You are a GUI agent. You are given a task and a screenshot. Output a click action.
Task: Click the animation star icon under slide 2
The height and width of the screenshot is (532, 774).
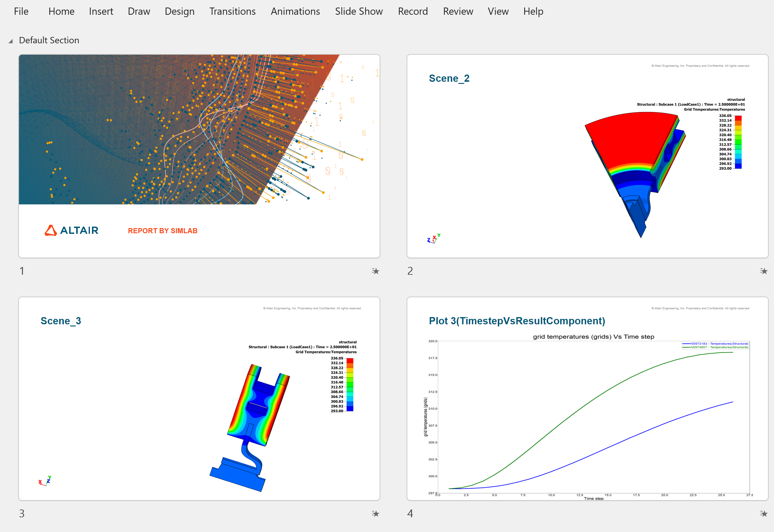[764, 271]
